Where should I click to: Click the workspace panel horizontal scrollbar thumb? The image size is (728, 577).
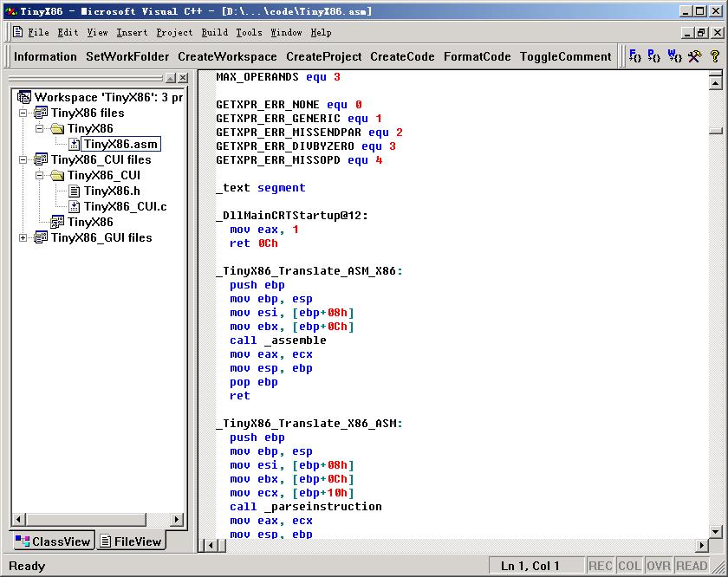click(86, 519)
